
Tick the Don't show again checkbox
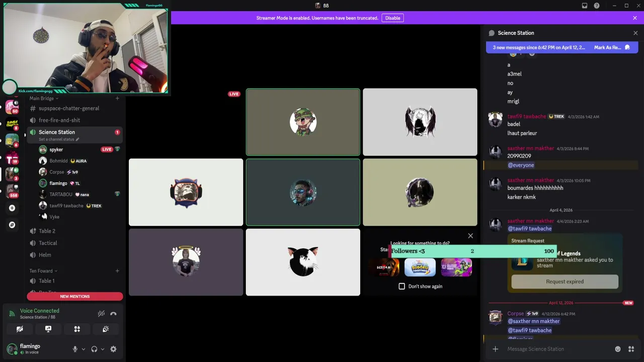401,287
